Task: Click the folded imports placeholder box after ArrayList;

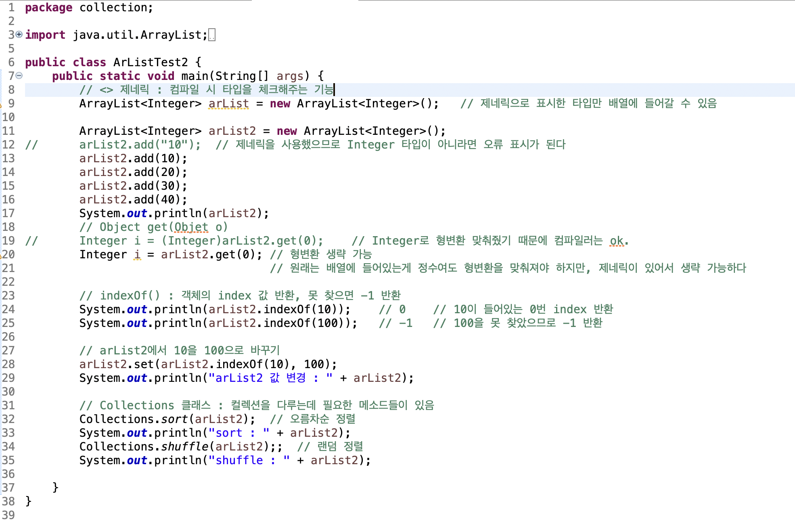Action: (x=212, y=35)
